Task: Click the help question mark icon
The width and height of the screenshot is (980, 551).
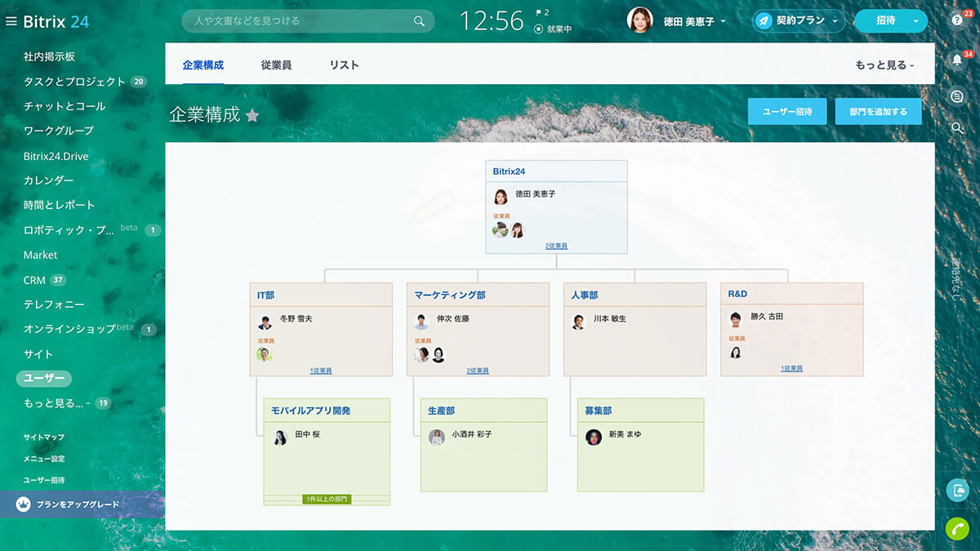Action: (957, 20)
